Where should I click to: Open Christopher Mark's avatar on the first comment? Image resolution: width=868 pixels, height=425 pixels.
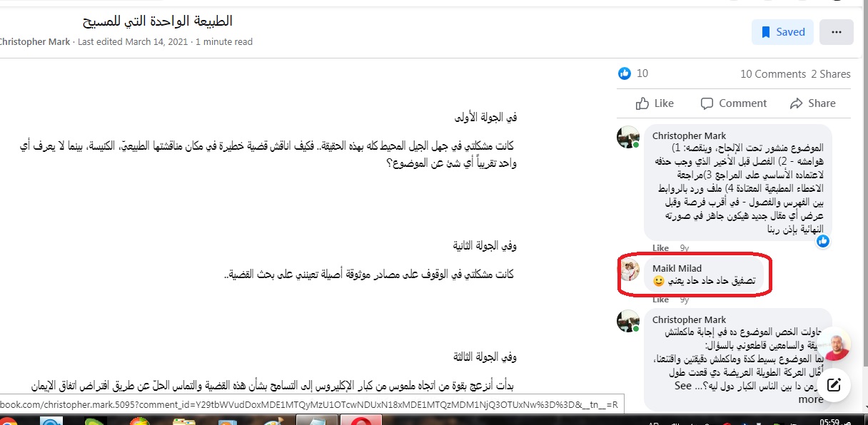628,137
